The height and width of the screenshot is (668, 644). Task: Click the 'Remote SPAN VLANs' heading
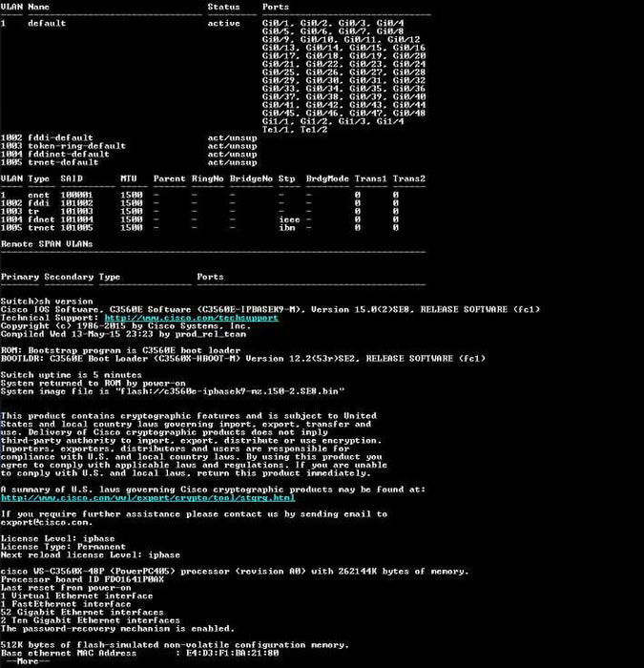47,244
